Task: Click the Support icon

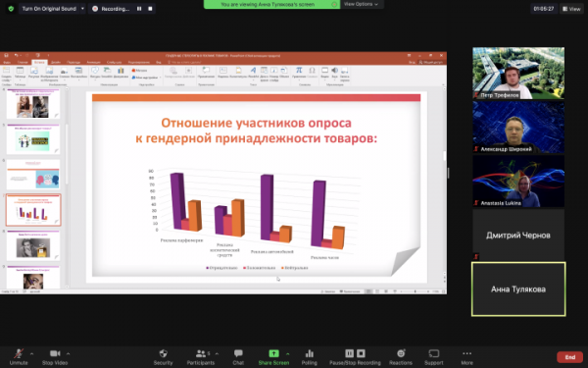Action: pyautogui.click(x=434, y=353)
